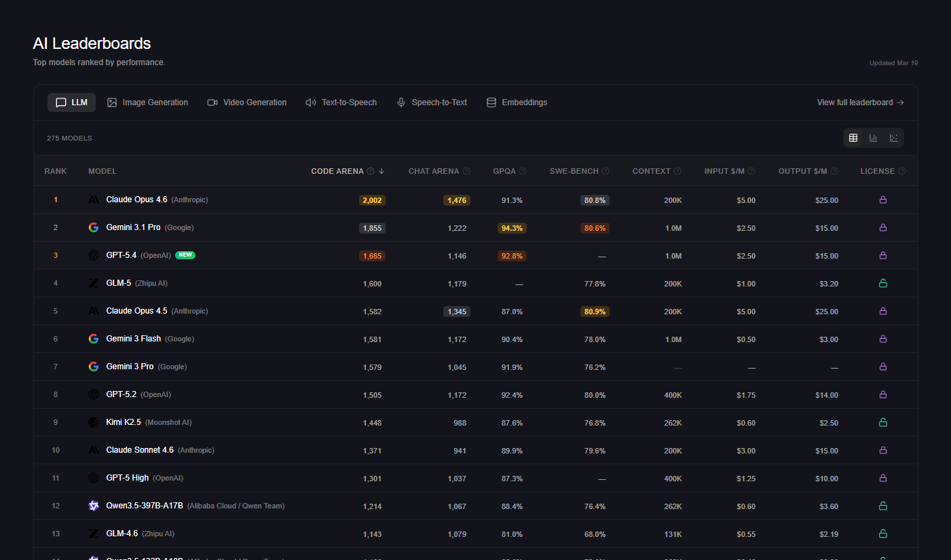The width and height of the screenshot is (951, 560).
Task: Click the License column help icon
Action: coord(902,172)
